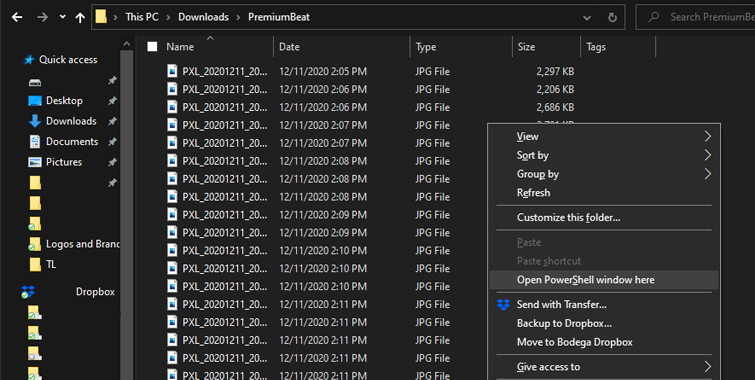Viewport: 755px width, 380px height.
Task: Open Pictures in the navigation pane
Action: (64, 162)
